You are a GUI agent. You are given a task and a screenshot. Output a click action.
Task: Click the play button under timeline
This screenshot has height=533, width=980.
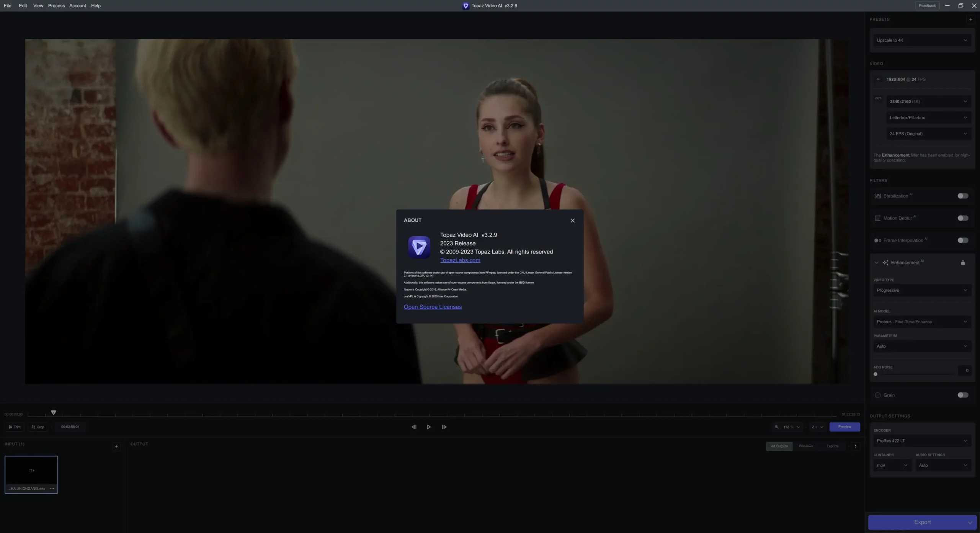coord(429,427)
